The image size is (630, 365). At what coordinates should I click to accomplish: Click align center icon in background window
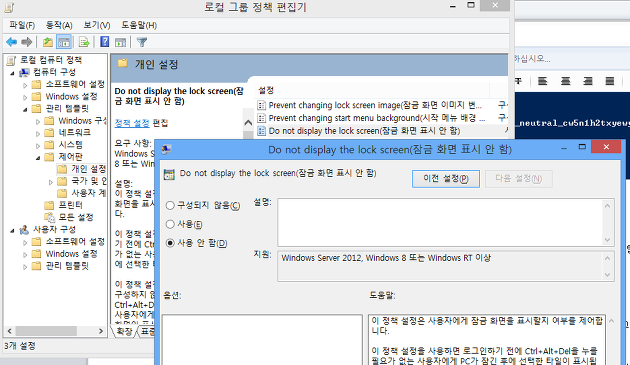(x=565, y=81)
